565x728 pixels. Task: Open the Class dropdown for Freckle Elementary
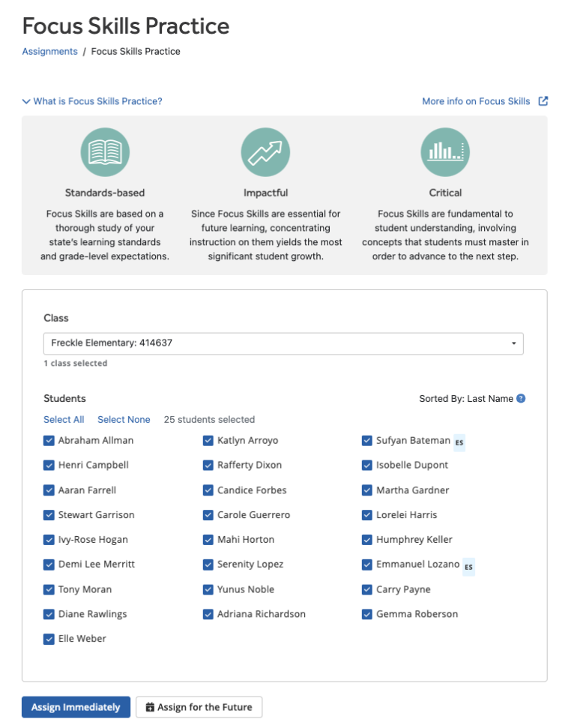point(283,343)
